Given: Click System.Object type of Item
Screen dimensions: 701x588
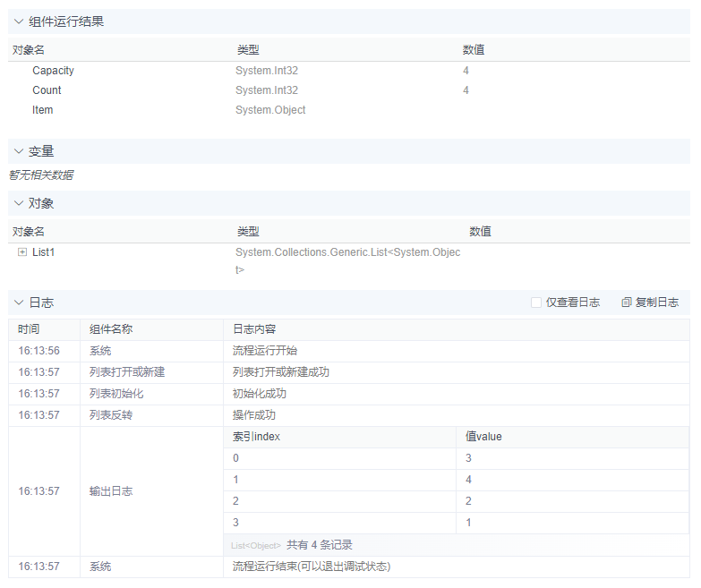Looking at the screenshot, I should point(270,110).
